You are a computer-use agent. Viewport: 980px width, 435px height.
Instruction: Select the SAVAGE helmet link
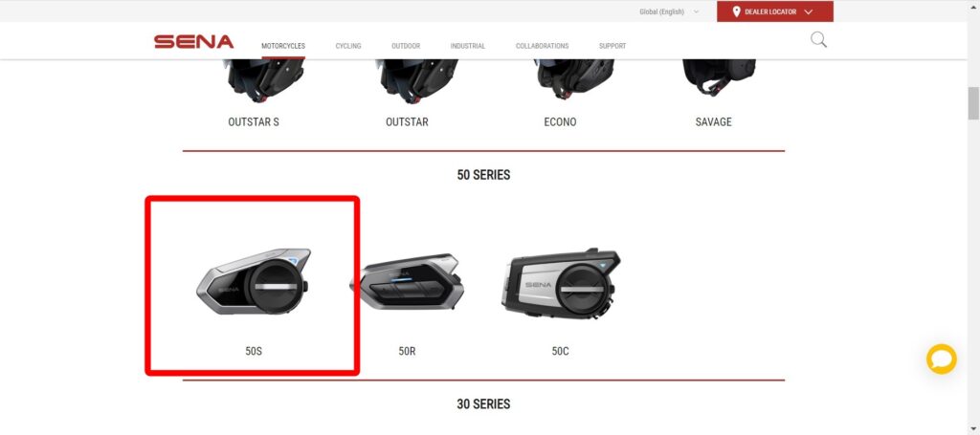tap(713, 122)
